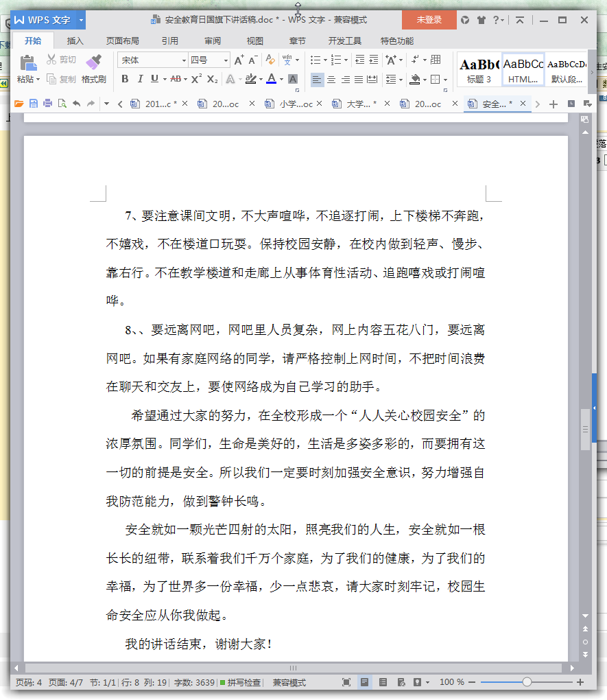Viewport: 607px width, 700px height.
Task: Click the 字数: 3639 word count
Action: (194, 683)
